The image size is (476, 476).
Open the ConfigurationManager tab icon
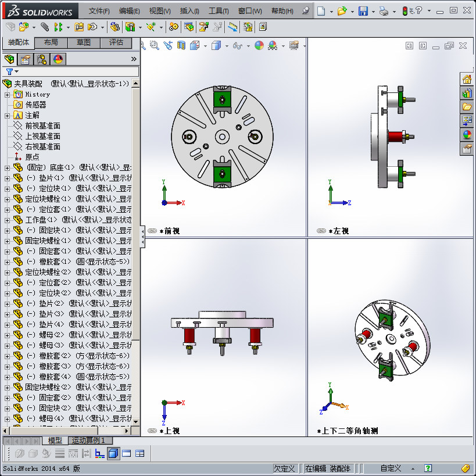click(42, 59)
